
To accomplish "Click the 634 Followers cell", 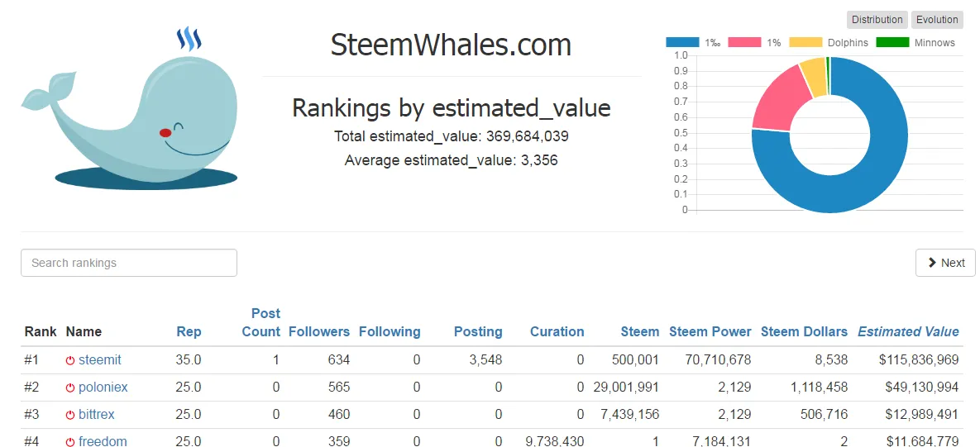I will [x=339, y=360].
